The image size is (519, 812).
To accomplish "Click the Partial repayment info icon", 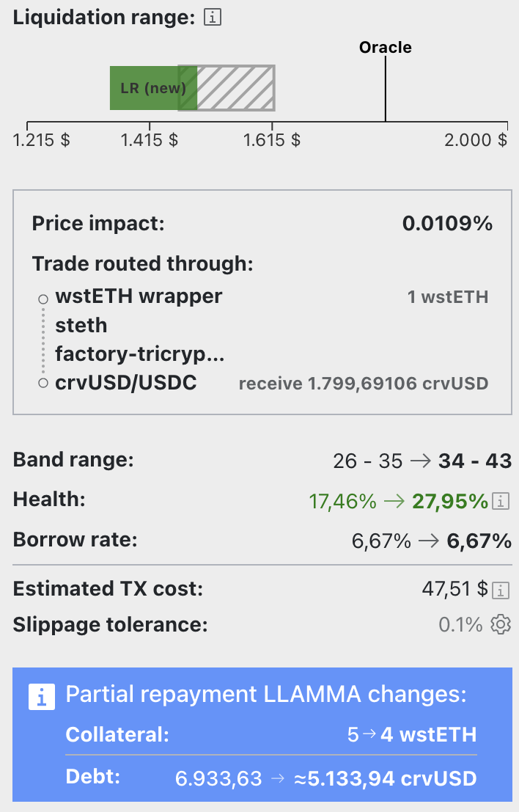I will [x=42, y=697].
